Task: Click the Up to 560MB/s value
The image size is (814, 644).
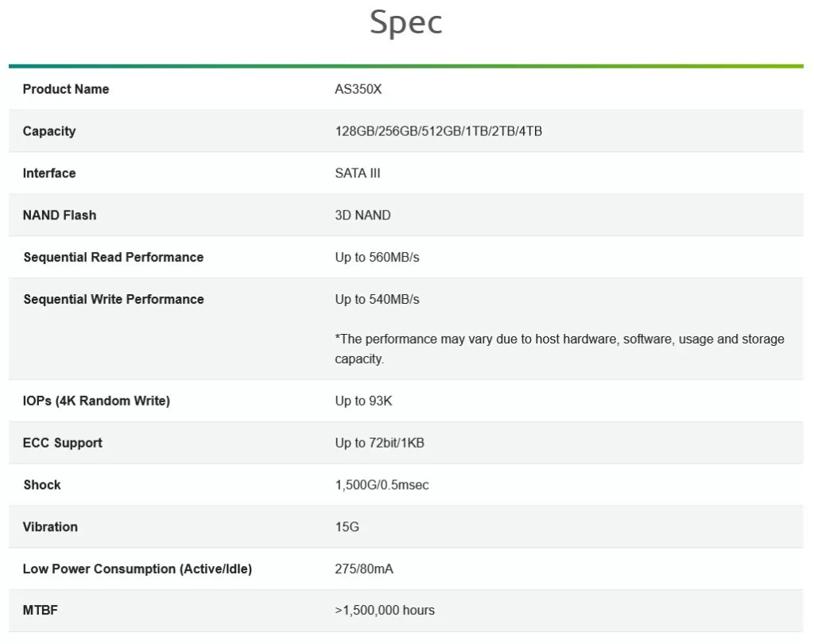Action: [377, 258]
